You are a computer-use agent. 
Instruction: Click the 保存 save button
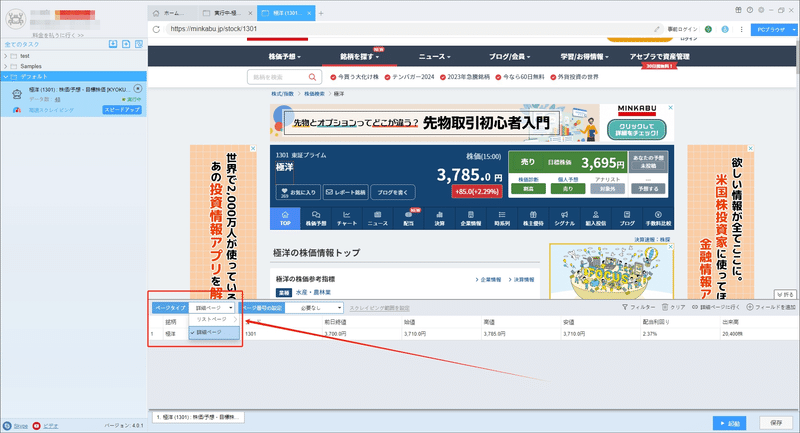[x=776, y=423]
